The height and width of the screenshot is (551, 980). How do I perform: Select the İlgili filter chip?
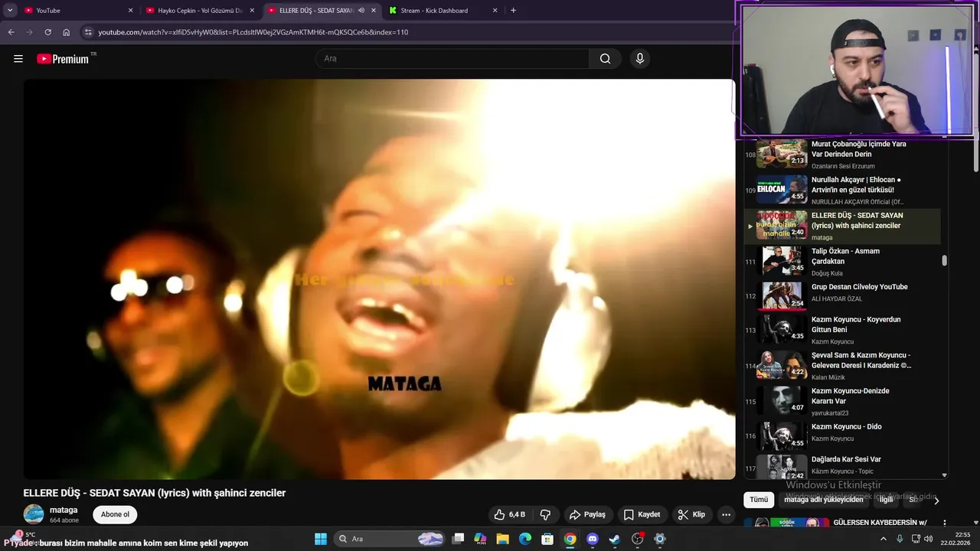(886, 500)
